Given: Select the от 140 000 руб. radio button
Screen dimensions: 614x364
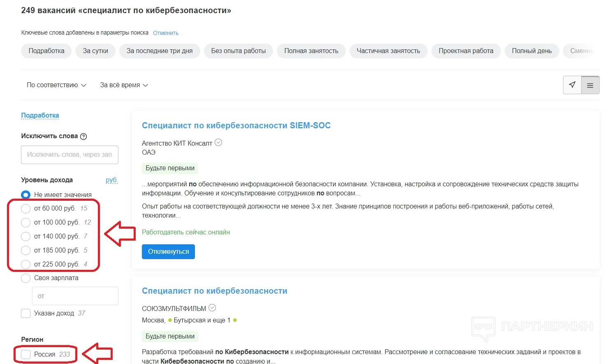Looking at the screenshot, I should coord(26,236).
